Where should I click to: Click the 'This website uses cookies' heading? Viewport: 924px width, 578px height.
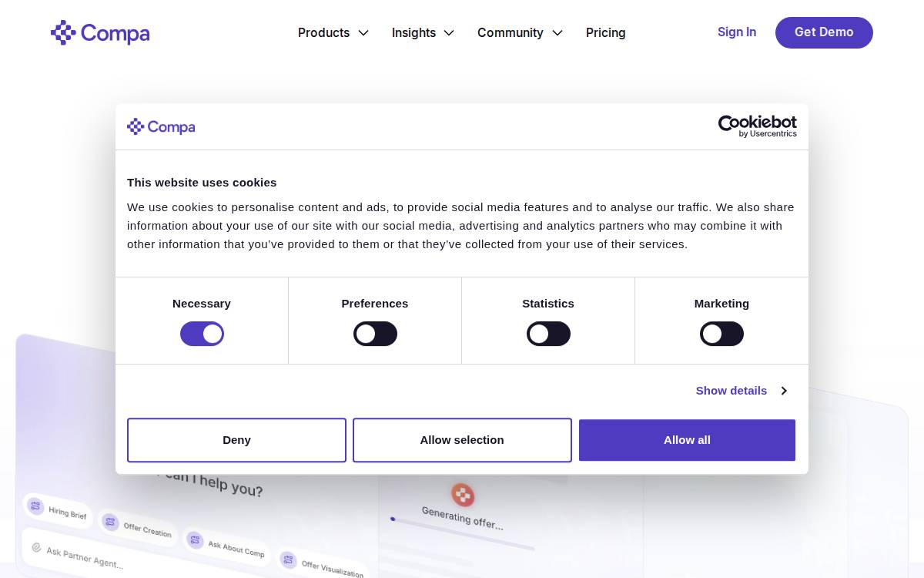[x=202, y=183]
